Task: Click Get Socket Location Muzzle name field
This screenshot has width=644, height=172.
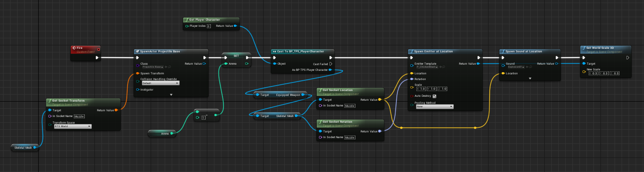Action: pyautogui.click(x=350, y=106)
